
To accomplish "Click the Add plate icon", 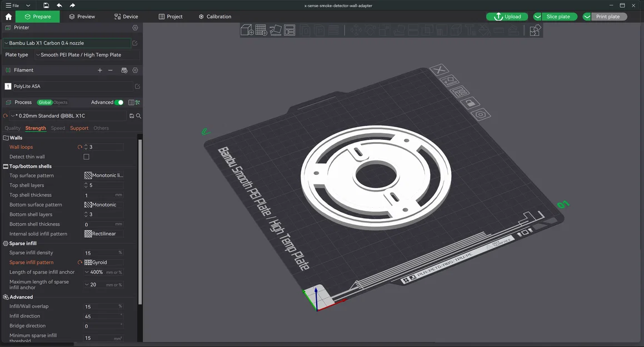I will pos(261,30).
